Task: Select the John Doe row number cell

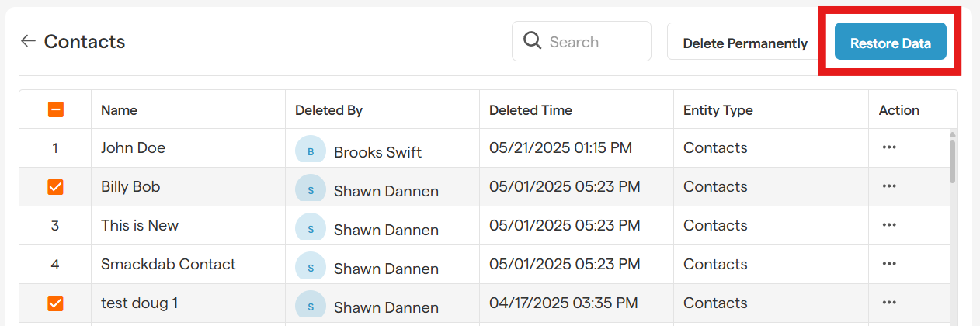Action: [x=55, y=147]
